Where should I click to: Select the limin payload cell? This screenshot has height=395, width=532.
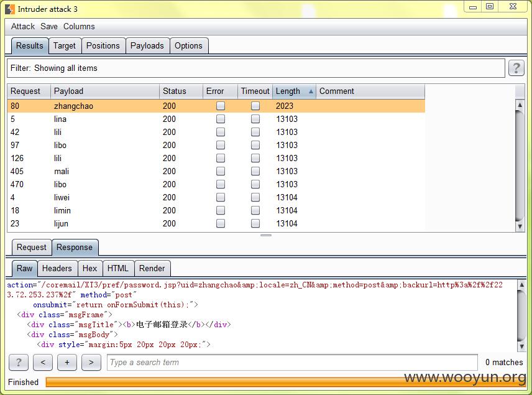tap(105, 211)
